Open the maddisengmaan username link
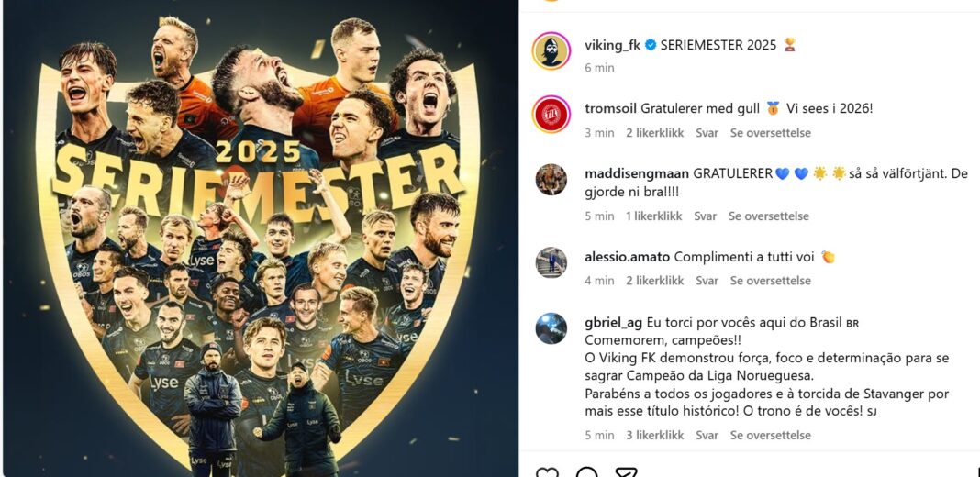The image size is (980, 477). point(637,173)
